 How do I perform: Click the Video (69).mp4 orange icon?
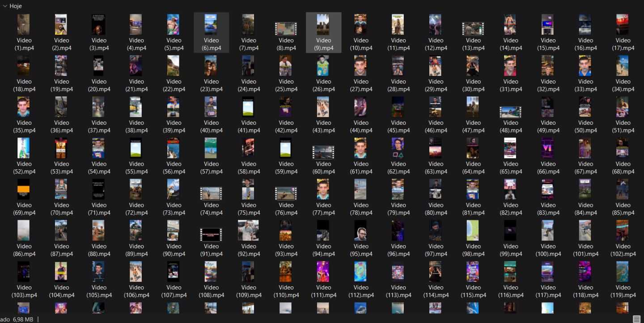click(24, 189)
